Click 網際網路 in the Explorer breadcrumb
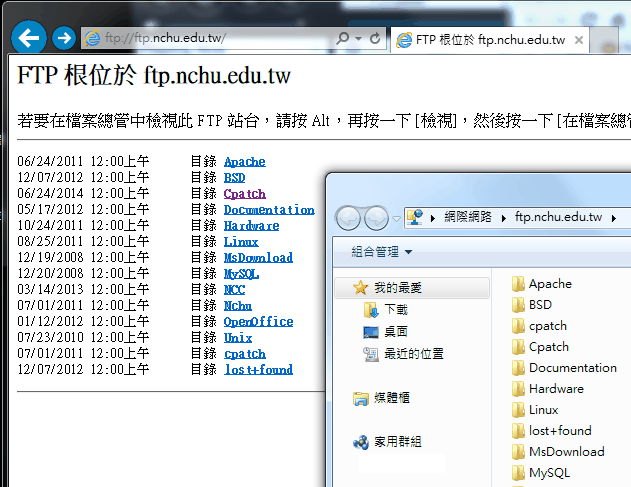The image size is (631, 487). coord(468,217)
